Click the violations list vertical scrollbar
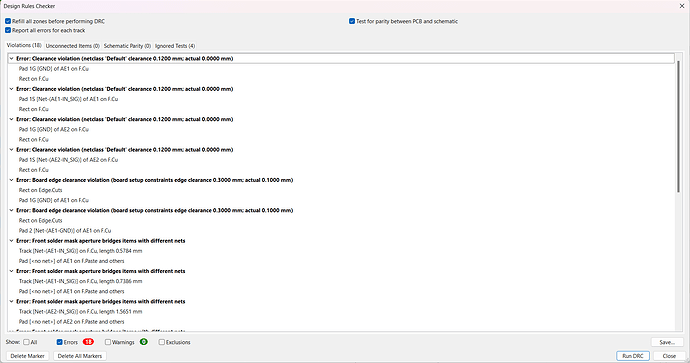 [x=678, y=127]
